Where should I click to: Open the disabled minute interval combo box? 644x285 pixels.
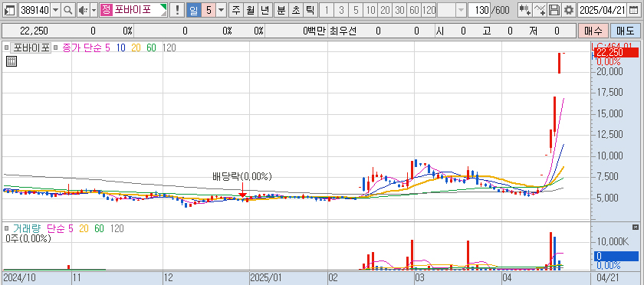[x=452, y=10]
